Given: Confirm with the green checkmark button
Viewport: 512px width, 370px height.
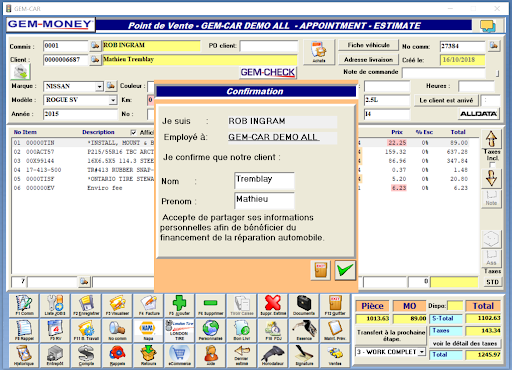Looking at the screenshot, I should click(x=345, y=270).
